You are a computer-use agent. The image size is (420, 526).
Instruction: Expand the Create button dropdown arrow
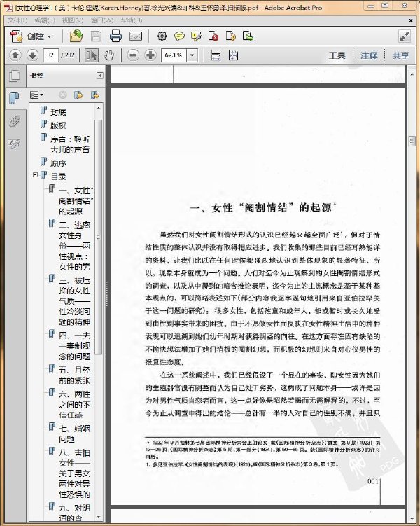point(49,36)
